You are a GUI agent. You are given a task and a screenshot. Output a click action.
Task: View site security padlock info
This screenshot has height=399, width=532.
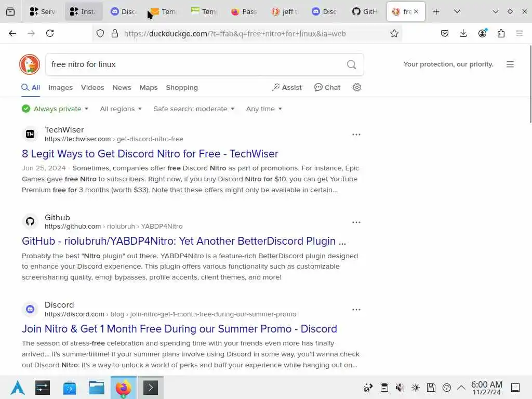(115, 33)
